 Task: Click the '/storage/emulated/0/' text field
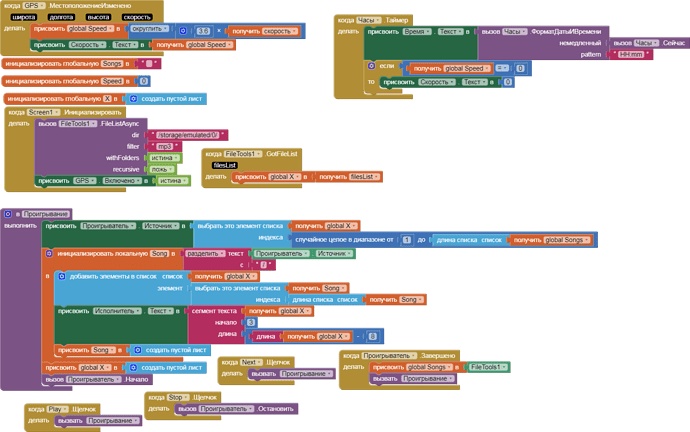186,135
